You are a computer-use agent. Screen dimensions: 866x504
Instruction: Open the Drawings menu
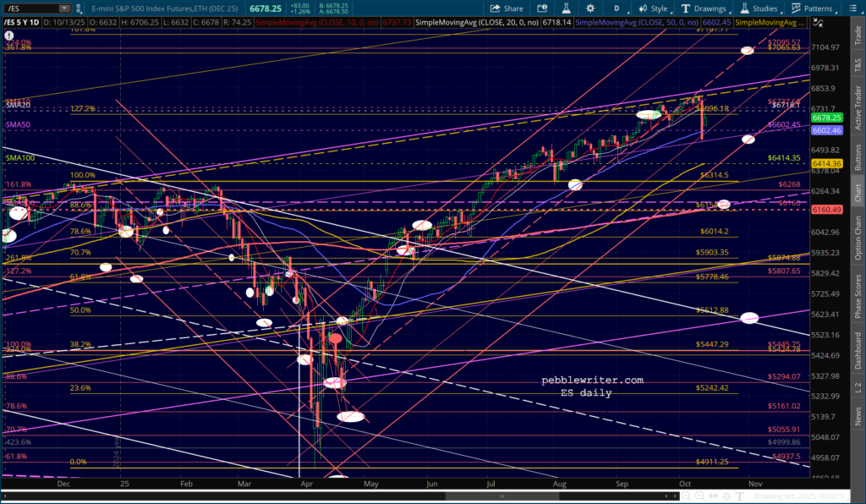[x=704, y=8]
